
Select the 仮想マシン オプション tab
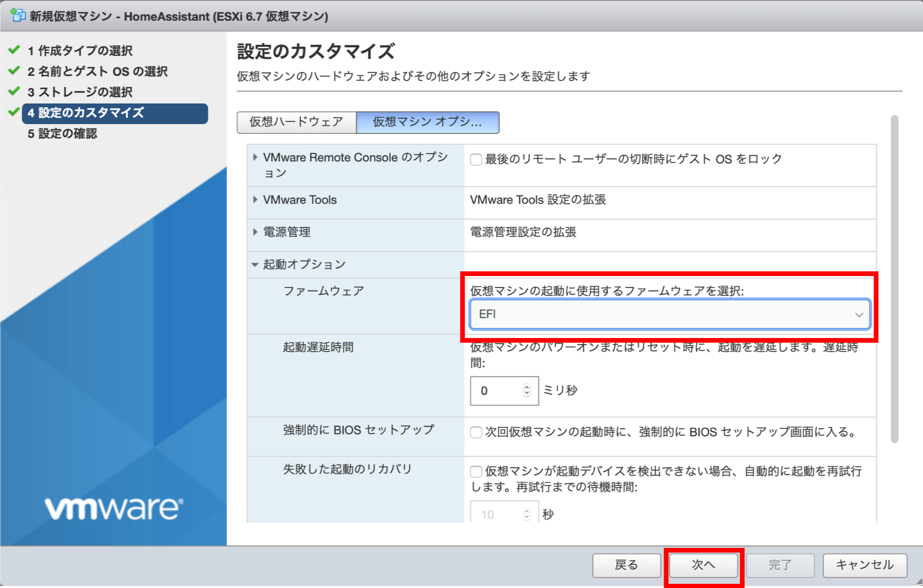pos(428,122)
